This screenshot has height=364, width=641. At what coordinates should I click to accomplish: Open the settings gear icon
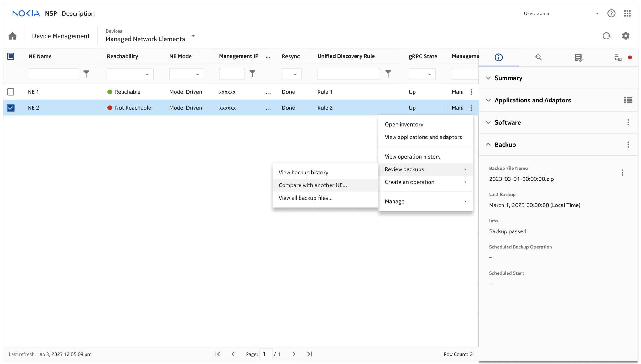(x=626, y=36)
